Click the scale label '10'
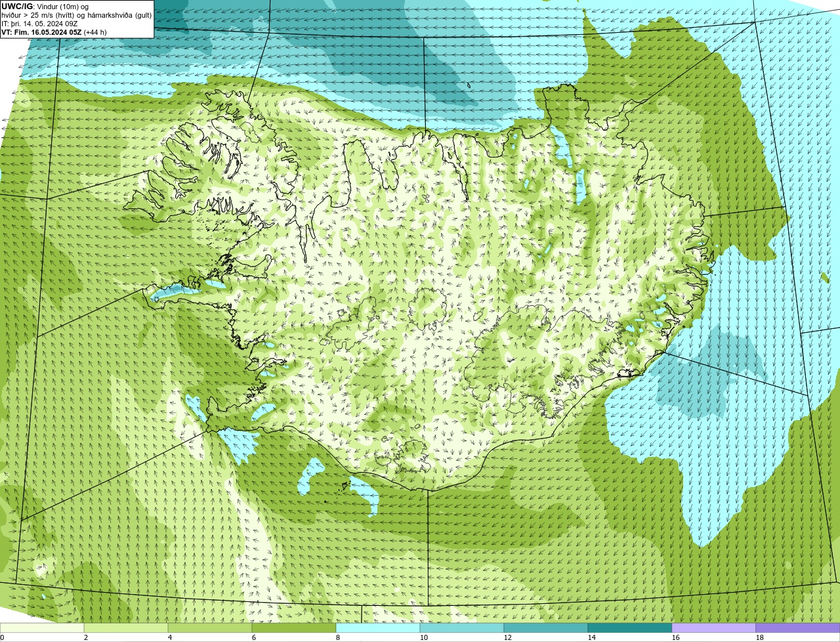Viewport: 840px width, 642px height. tap(424, 637)
